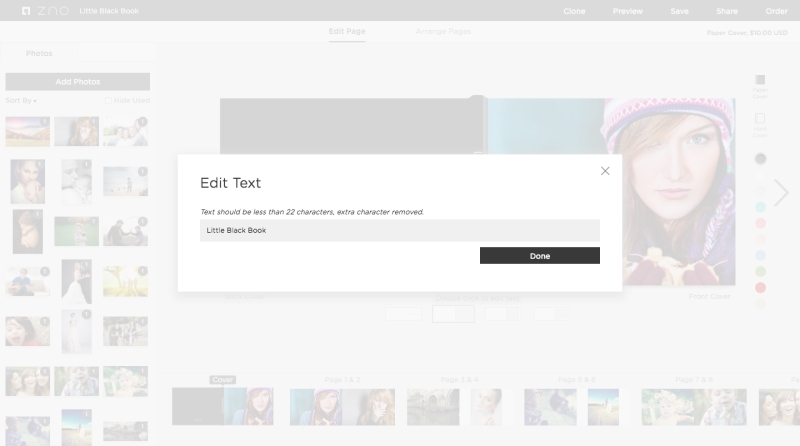This screenshot has height=446, width=800.
Task: Select the Page 1 & 2 spread thumbnail
Action: (x=342, y=407)
